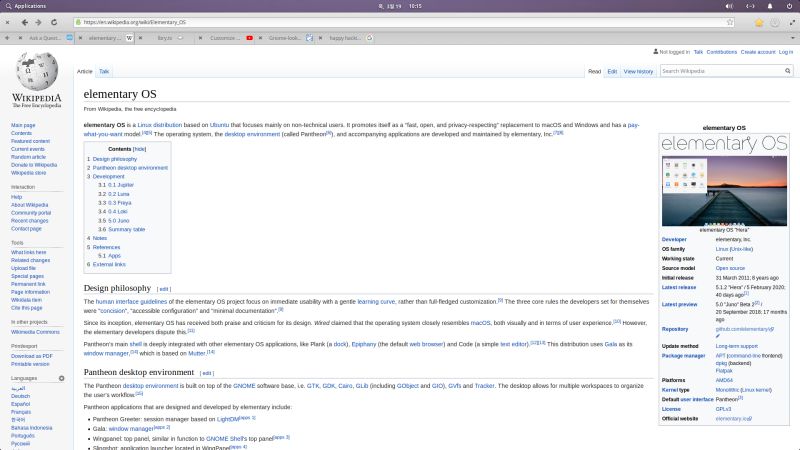Select the Edit tab of the article
The height and width of the screenshot is (450, 800).
(x=612, y=71)
